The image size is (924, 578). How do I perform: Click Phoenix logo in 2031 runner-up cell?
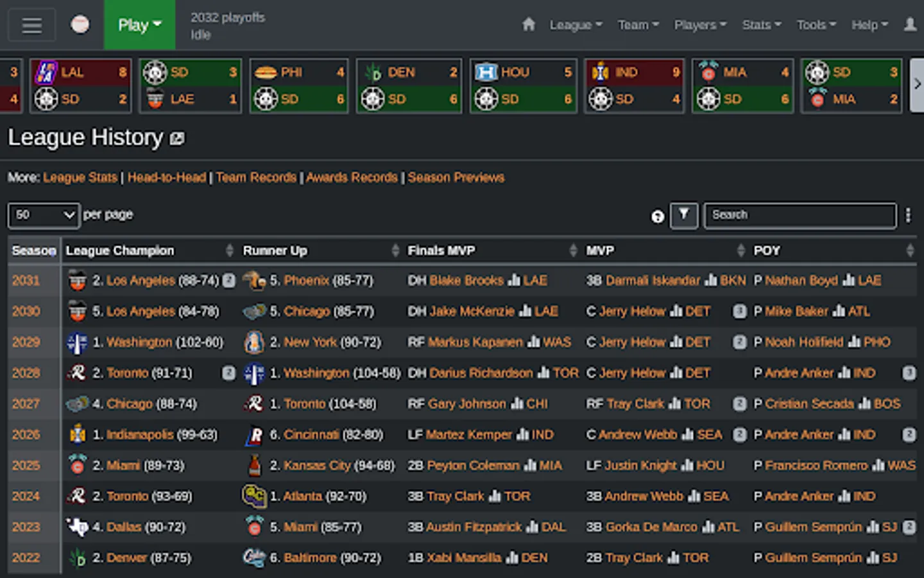[x=255, y=281]
